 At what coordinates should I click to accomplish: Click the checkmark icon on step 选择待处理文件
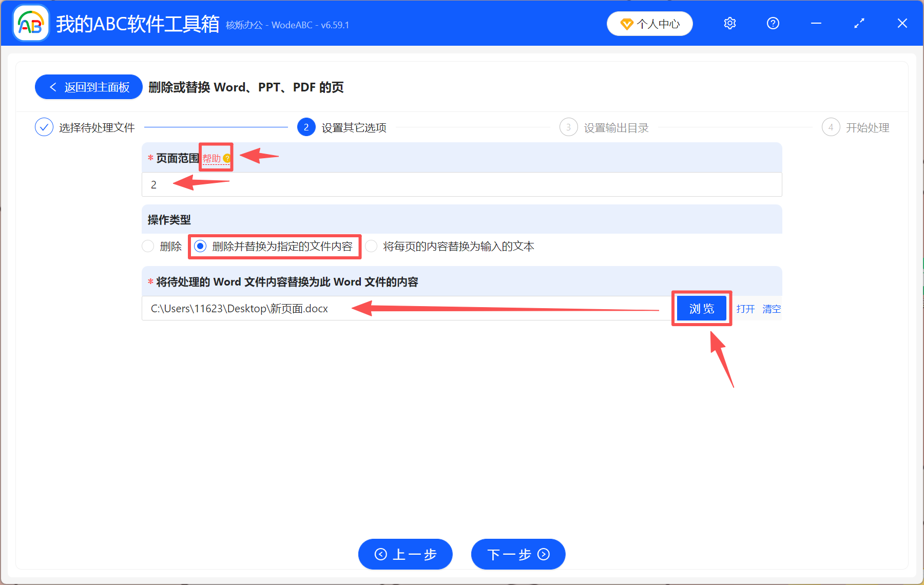(44, 127)
